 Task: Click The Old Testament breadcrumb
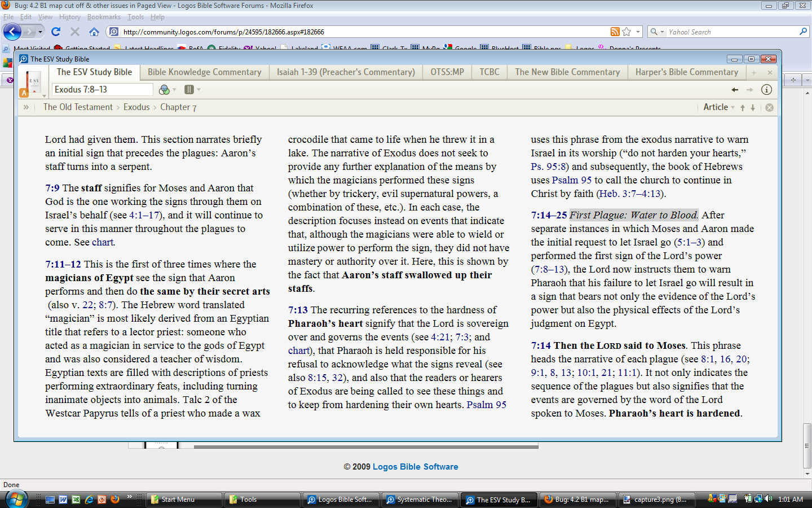[x=78, y=107]
